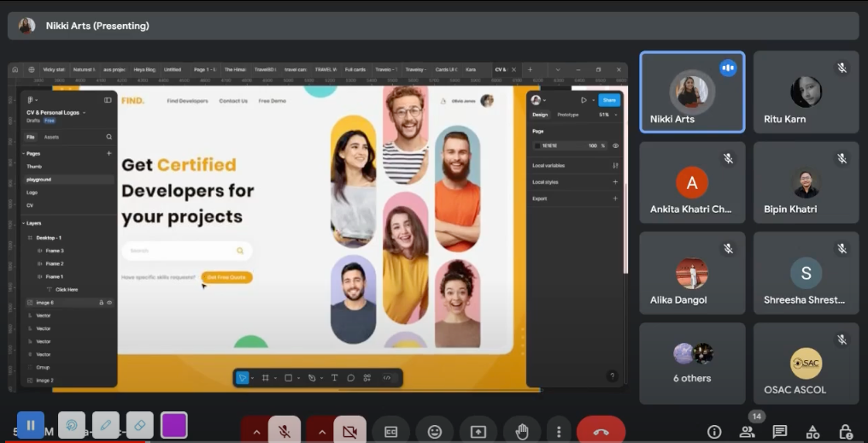Click the annotation pen tool
The width and height of the screenshot is (868, 443).
(x=106, y=425)
